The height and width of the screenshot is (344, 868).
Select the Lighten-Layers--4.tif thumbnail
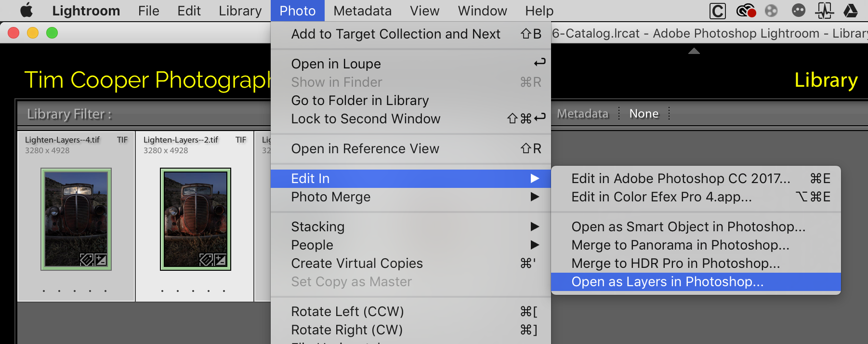click(x=76, y=219)
